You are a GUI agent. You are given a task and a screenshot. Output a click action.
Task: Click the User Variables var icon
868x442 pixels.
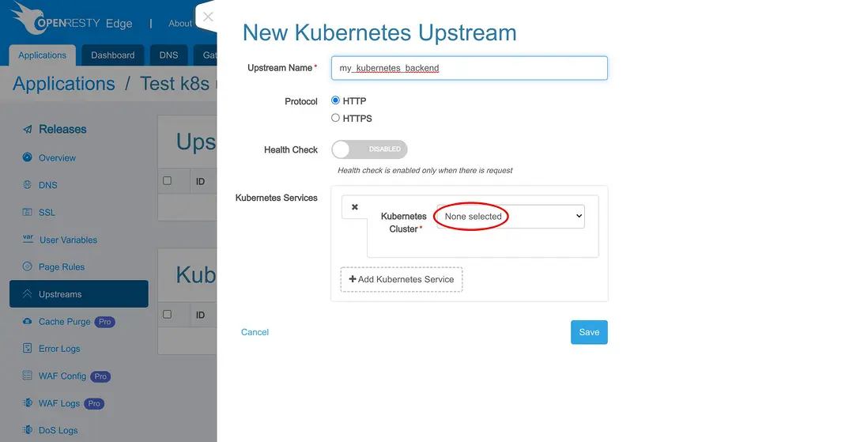28,239
